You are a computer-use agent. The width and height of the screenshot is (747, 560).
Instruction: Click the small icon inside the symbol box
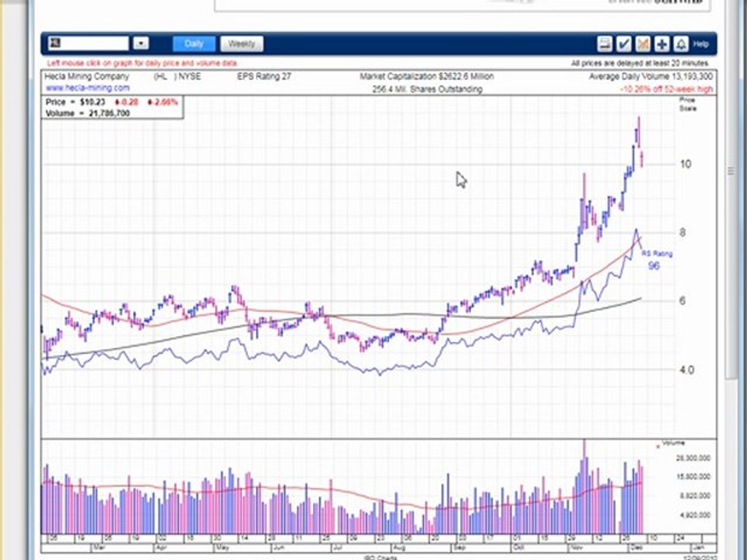click(x=55, y=43)
